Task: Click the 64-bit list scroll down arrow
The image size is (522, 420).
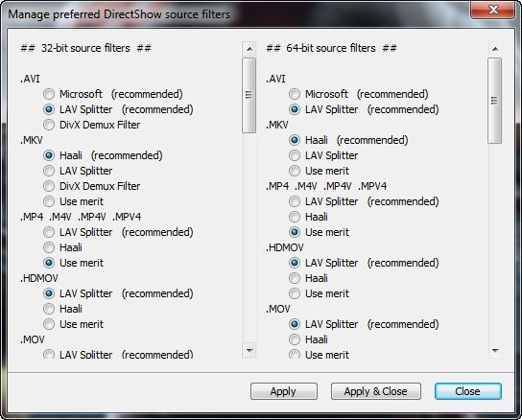Action: pyautogui.click(x=495, y=350)
